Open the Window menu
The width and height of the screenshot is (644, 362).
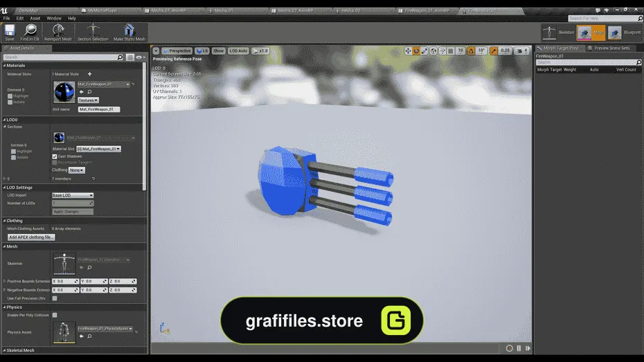click(54, 19)
